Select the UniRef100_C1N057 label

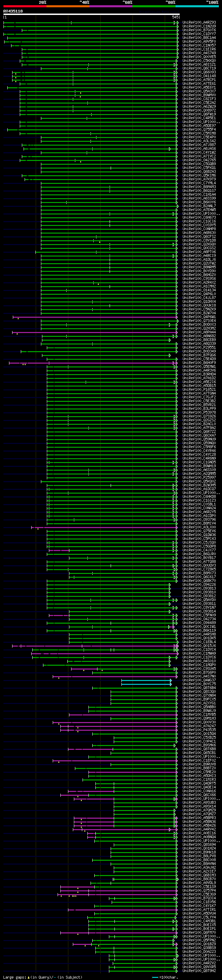199,45
